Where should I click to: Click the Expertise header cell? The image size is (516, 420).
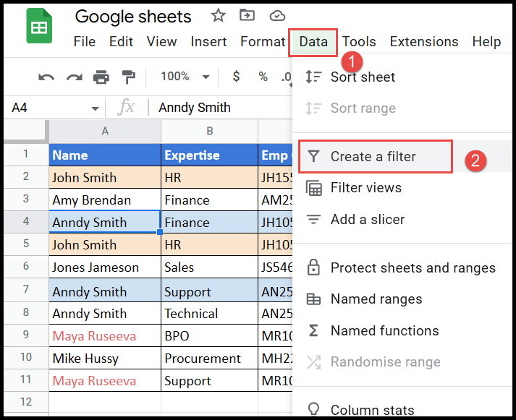209,155
